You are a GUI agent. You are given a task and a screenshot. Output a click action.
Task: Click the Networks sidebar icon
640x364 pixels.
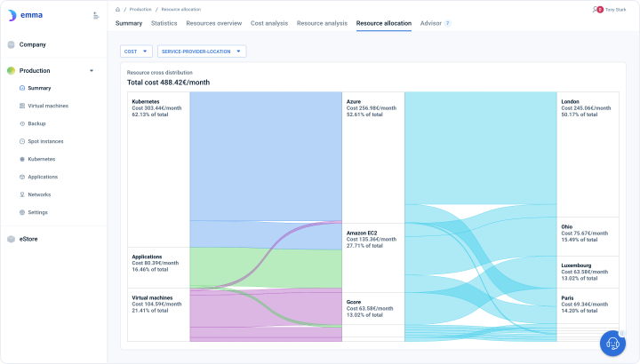click(x=22, y=194)
